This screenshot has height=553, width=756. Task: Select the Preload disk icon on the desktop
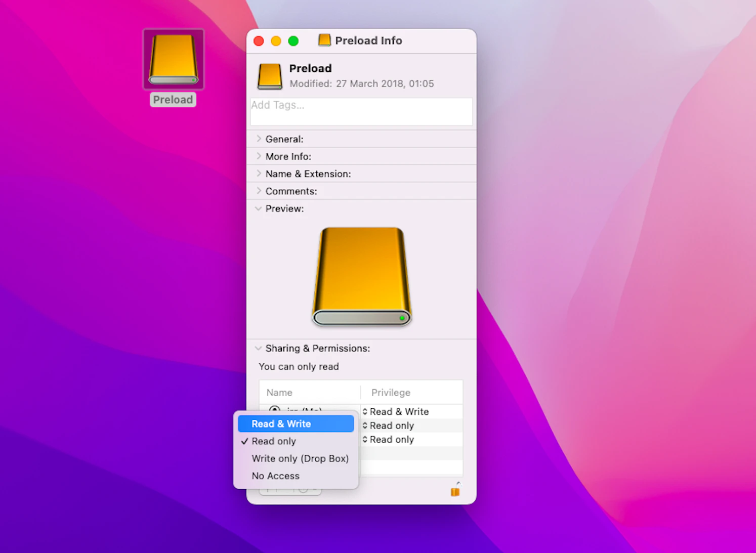click(x=173, y=59)
